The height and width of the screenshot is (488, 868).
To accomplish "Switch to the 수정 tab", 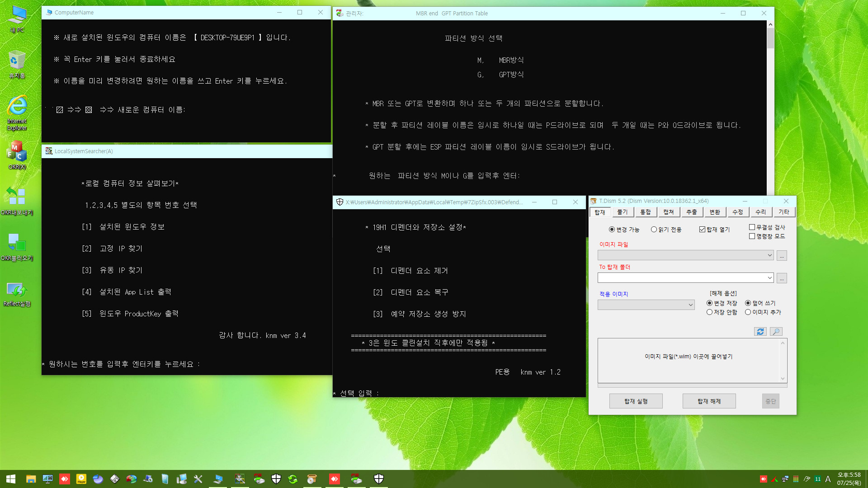I will 738,212.
